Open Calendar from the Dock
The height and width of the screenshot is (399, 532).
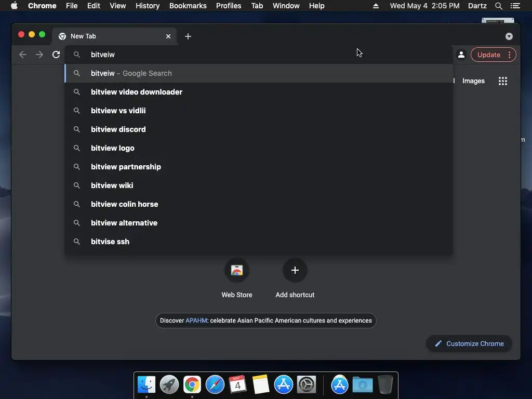pos(237,385)
